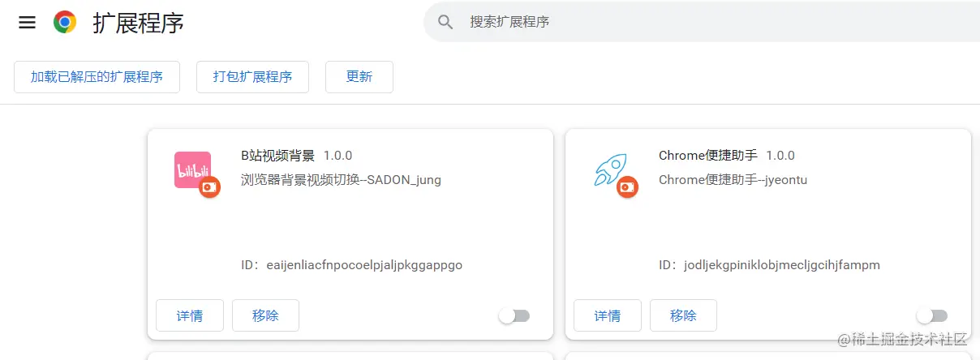This screenshot has height=360, width=980.
Task: Enable the Chrome便捷助手 extension toggle
Action: point(931,315)
